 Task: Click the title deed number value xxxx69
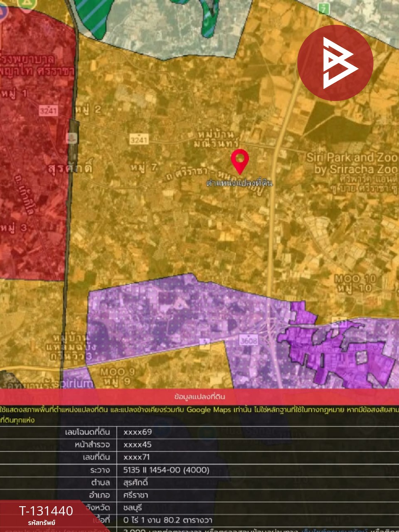pos(138,432)
